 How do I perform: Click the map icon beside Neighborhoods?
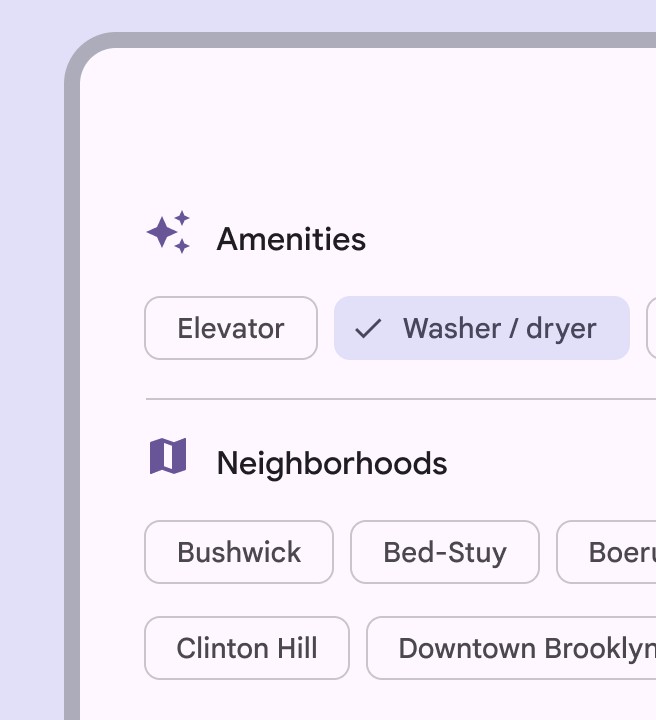click(168, 456)
